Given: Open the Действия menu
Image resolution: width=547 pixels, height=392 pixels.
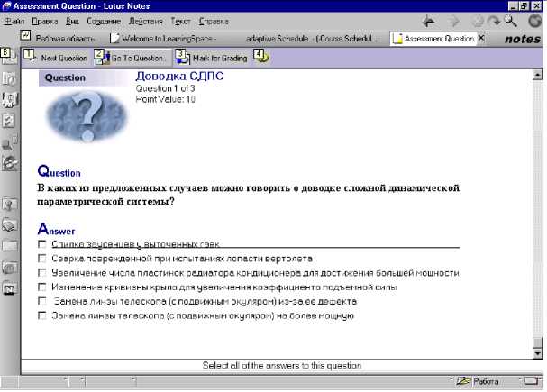Looking at the screenshot, I should point(145,22).
